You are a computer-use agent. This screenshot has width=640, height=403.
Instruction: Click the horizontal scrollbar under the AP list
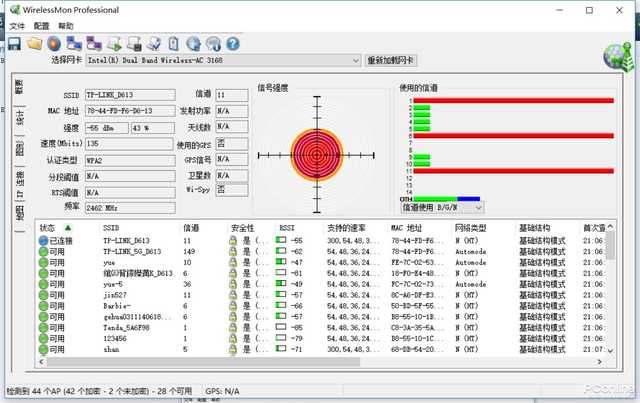203,361
